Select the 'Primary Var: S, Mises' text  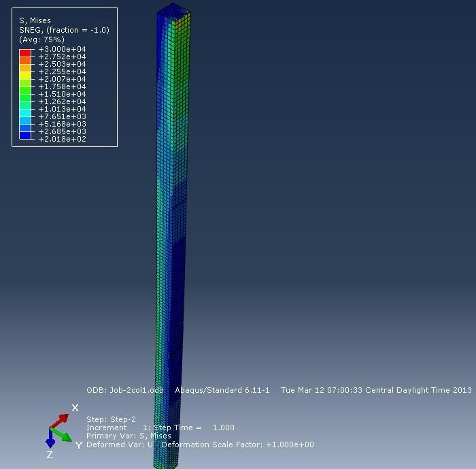(129, 436)
